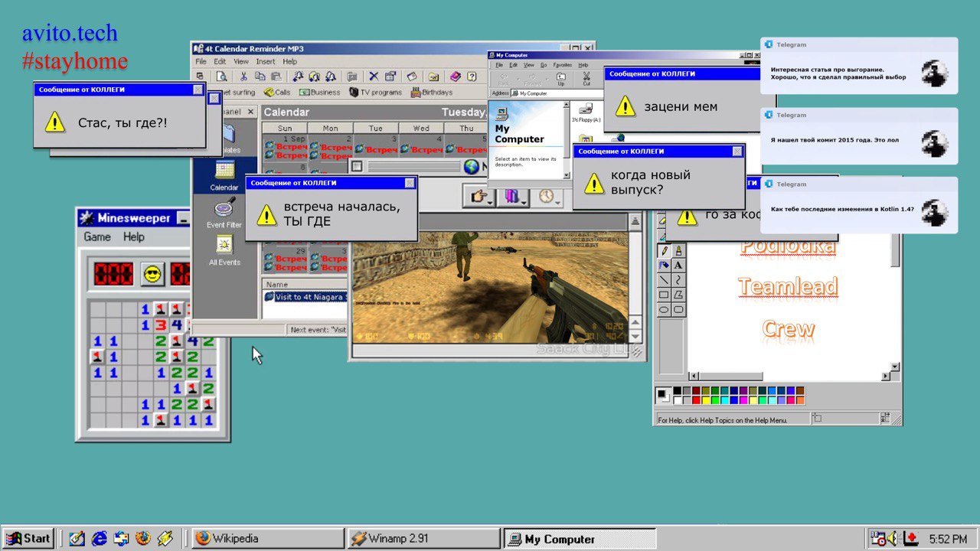Launch Firefox from quick launch bar
This screenshot has height=551, width=980.
tap(142, 539)
